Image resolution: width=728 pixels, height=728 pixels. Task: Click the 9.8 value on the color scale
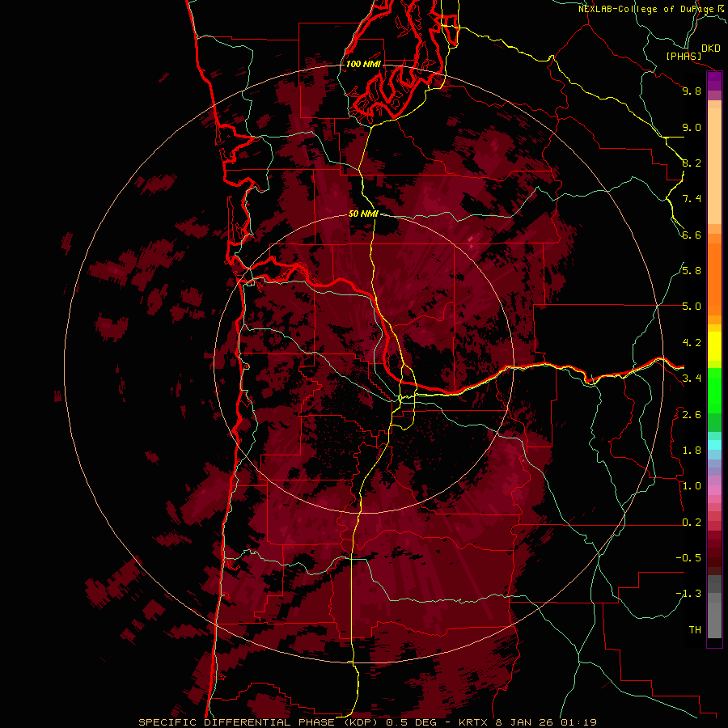pos(692,91)
